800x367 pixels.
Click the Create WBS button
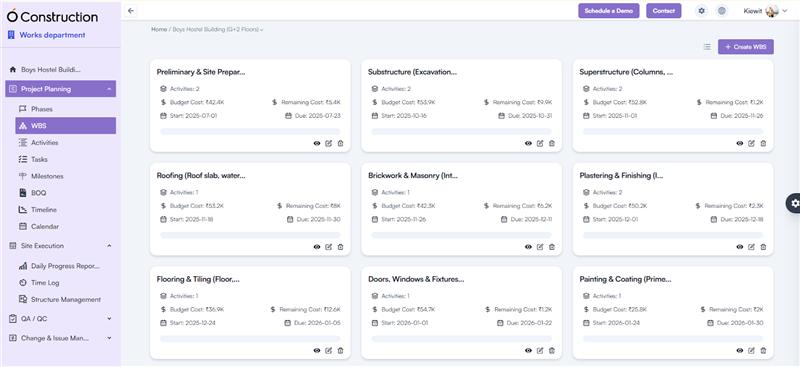click(x=745, y=47)
